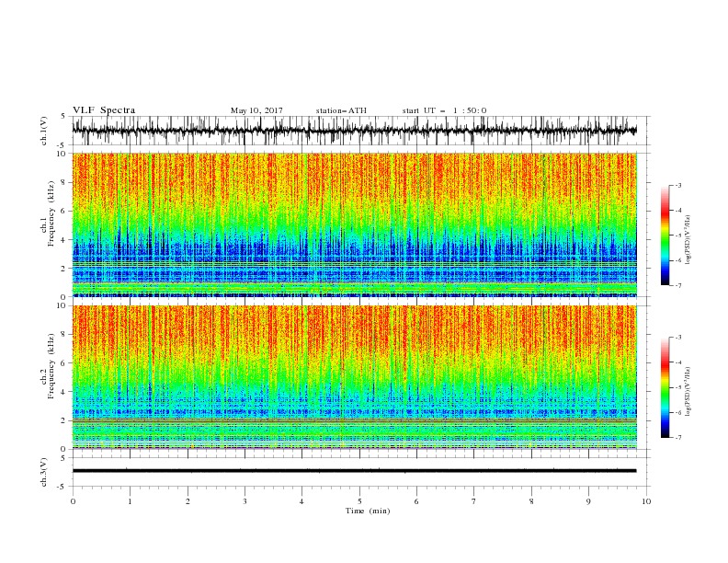
Task: Click the '3' tick on the time axis
Action: pyautogui.click(x=245, y=501)
